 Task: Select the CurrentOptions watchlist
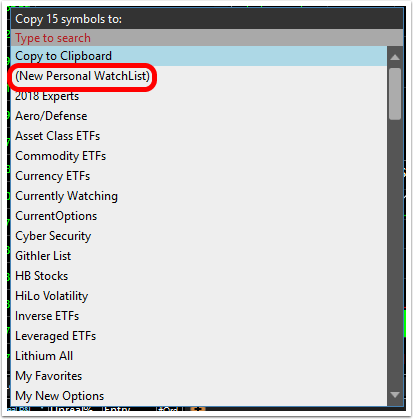point(199,216)
